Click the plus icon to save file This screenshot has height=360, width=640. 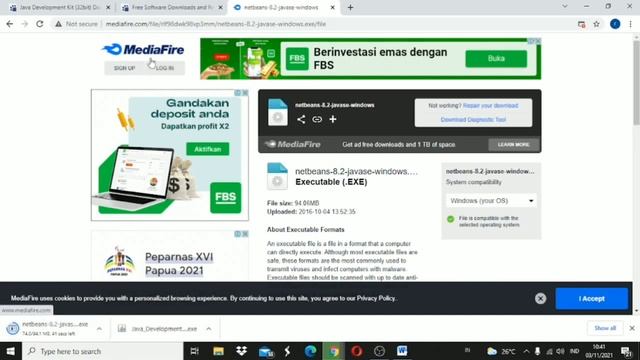(x=333, y=119)
